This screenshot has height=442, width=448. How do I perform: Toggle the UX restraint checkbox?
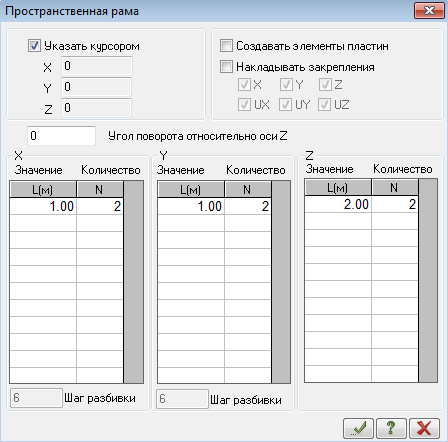point(244,105)
